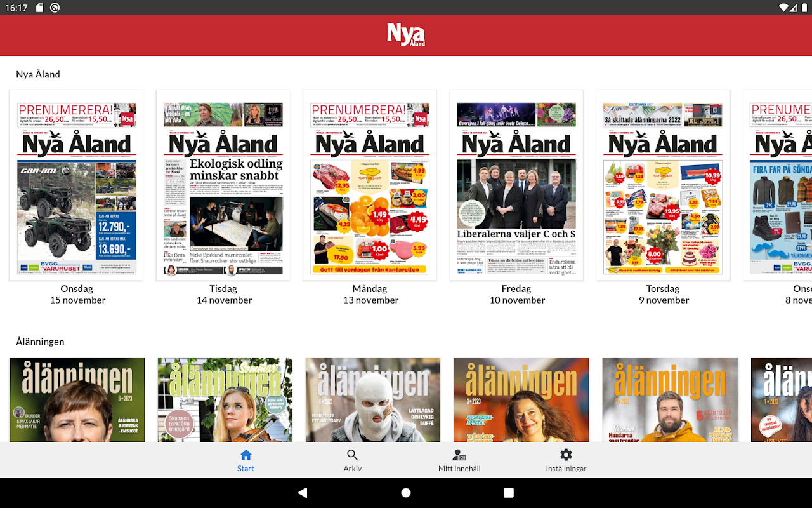Switch to the Inställningar tab label
The image size is (812, 508).
point(566,469)
